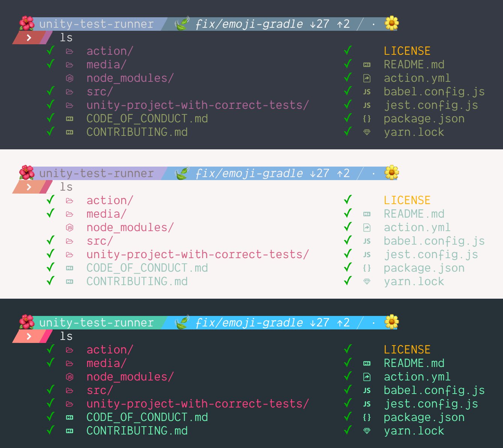The height and width of the screenshot is (448, 503).
Task: Select the fix/emoji-gradle branch segment in the bottom panel
Action: [249, 323]
